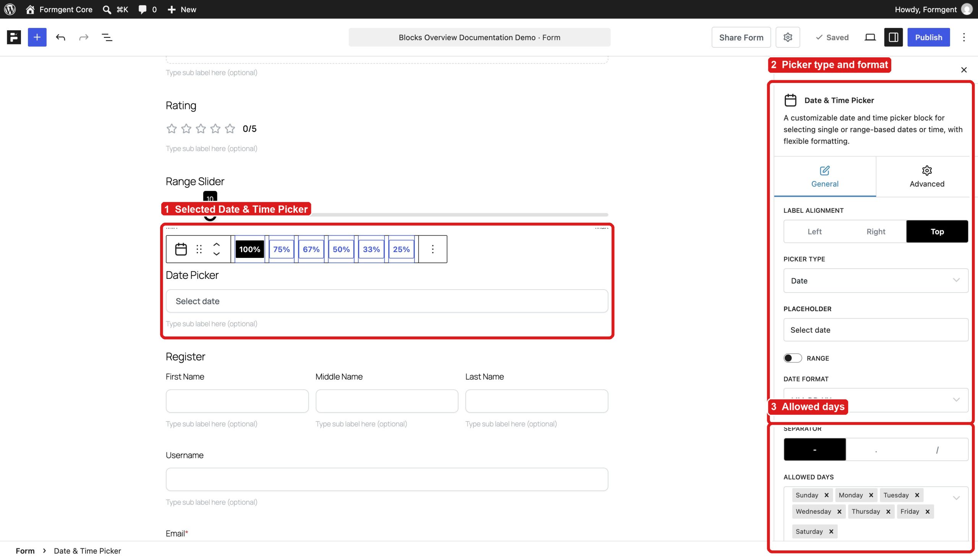Move the Date Picker block up
This screenshot has width=978, height=560.
[217, 244]
